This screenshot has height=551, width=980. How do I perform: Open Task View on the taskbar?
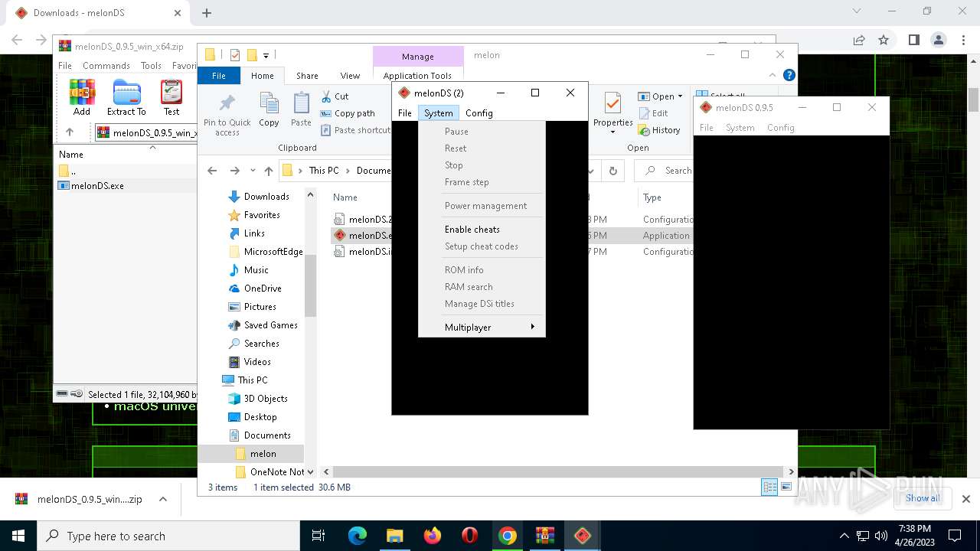click(318, 536)
